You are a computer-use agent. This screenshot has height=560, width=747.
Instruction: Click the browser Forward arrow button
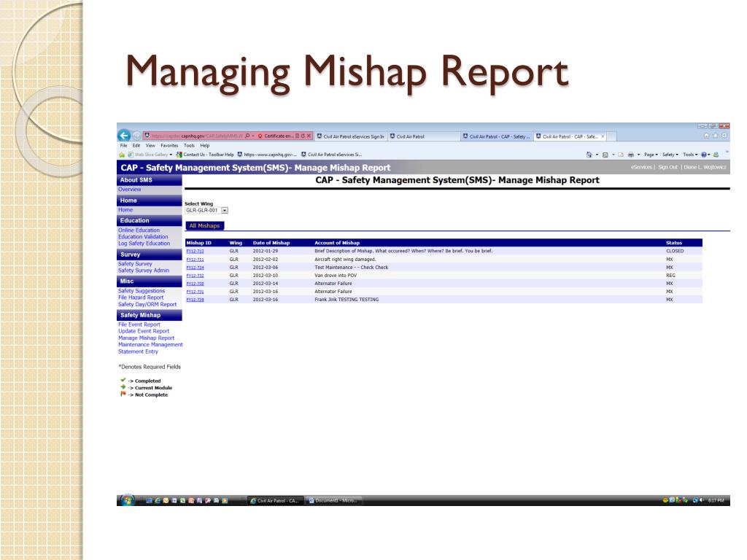tap(136, 136)
